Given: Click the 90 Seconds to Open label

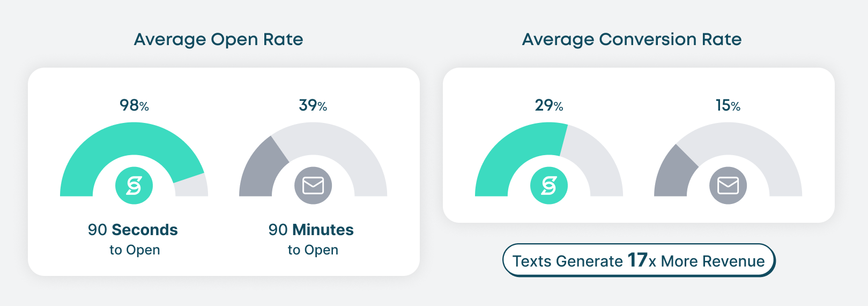Looking at the screenshot, I should 133,239.
